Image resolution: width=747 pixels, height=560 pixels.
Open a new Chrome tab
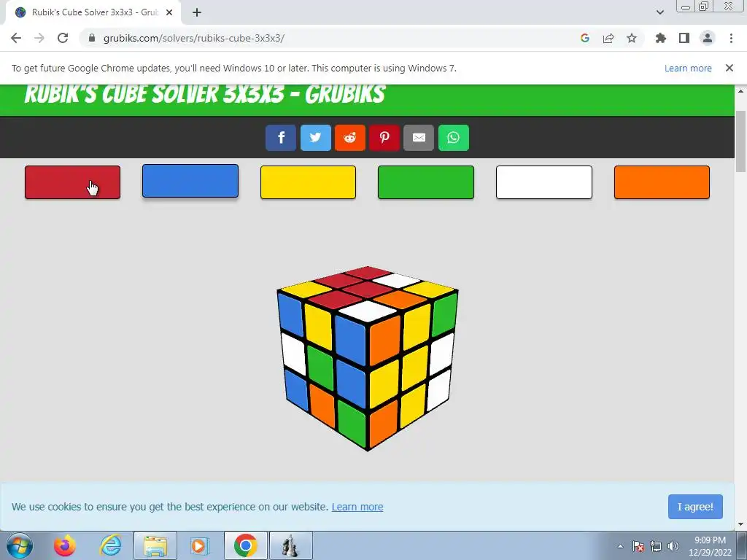197,12
